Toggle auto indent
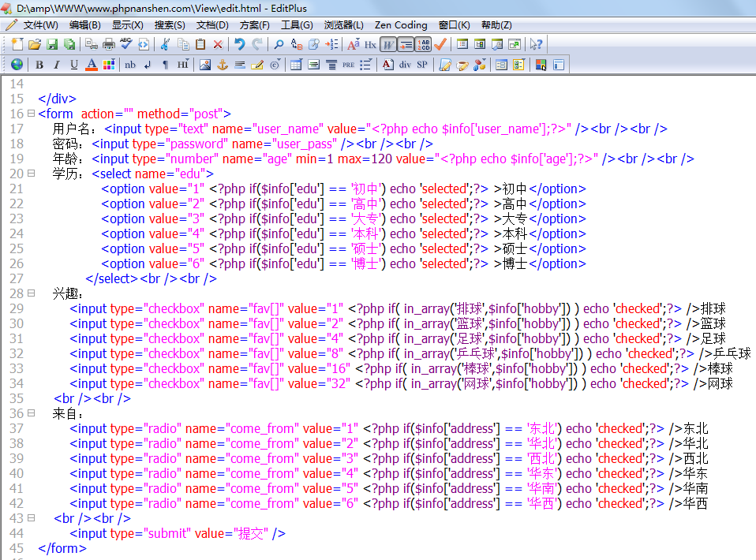 coord(406,44)
